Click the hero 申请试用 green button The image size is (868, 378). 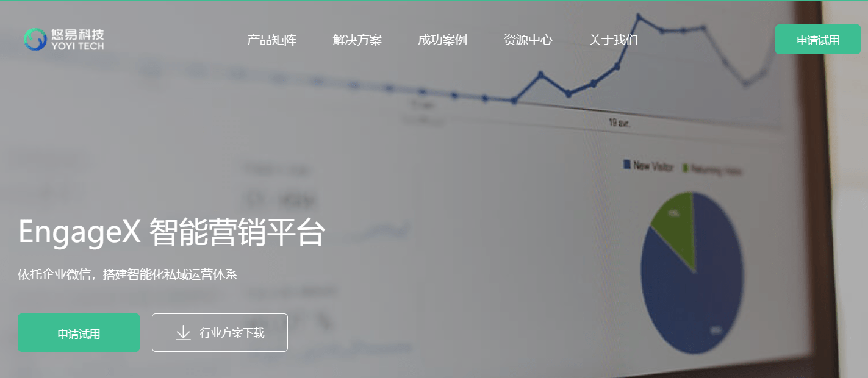coord(79,333)
